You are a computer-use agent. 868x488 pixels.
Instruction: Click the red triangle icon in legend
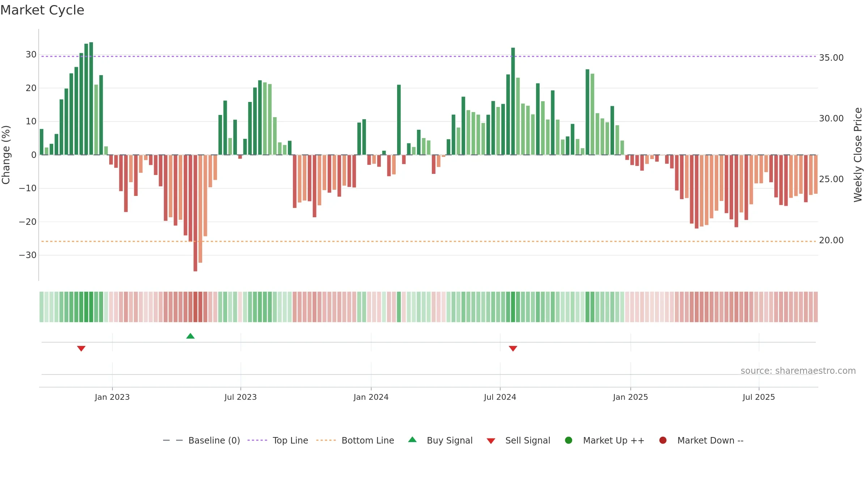[491, 441]
